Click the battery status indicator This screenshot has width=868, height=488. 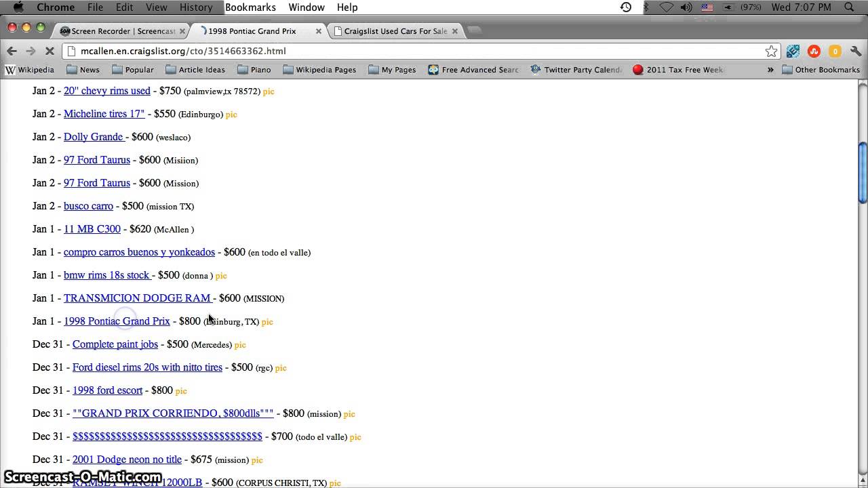pos(743,7)
